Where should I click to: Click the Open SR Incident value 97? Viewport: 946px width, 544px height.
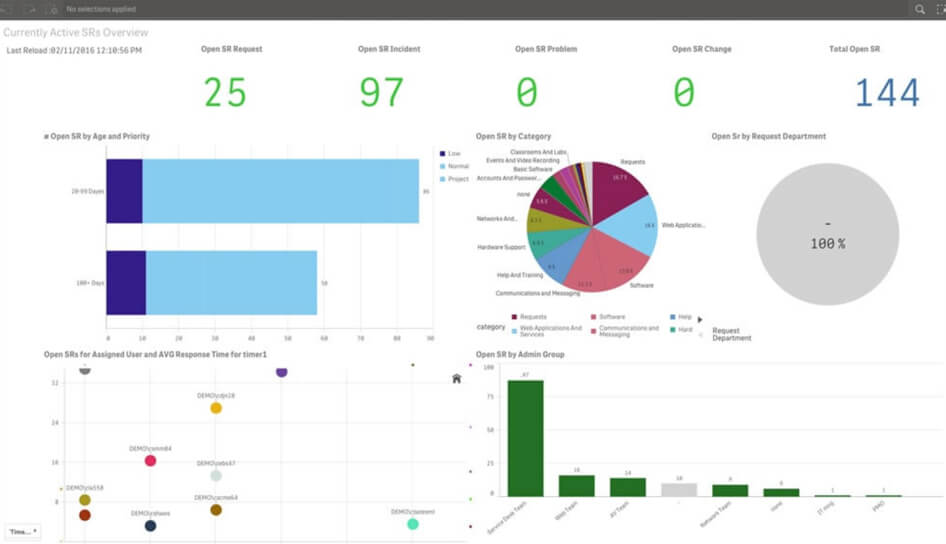pyautogui.click(x=381, y=92)
